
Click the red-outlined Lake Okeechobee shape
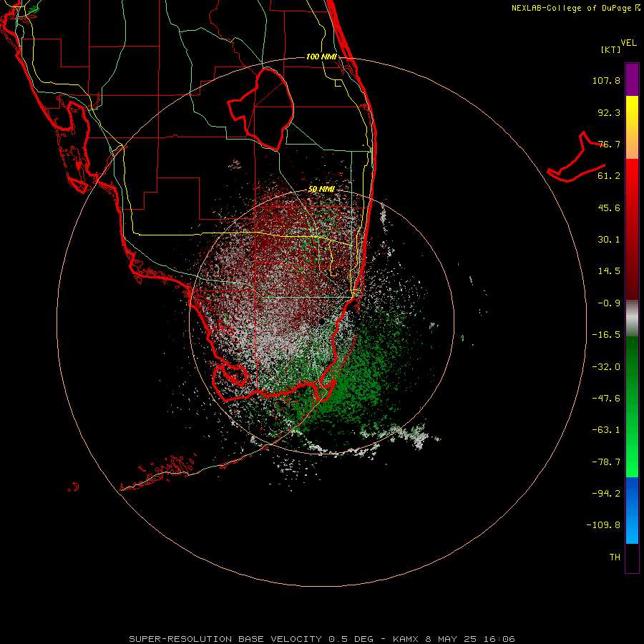click(x=260, y=109)
